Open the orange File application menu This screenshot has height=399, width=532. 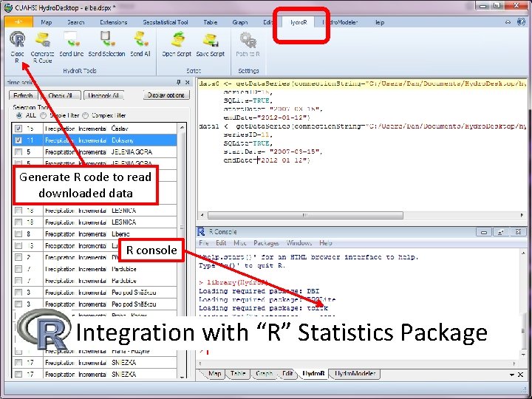18,22
